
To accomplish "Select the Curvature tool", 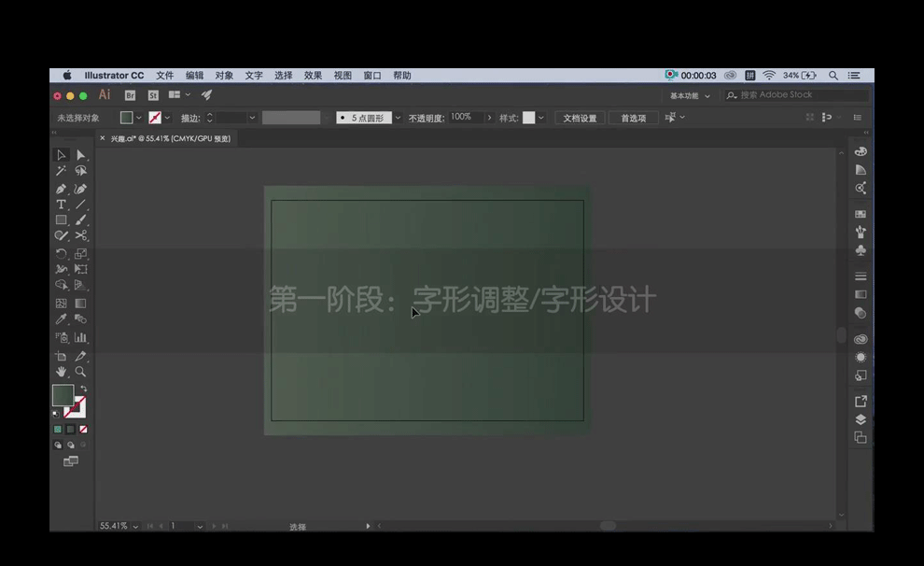I will point(80,189).
